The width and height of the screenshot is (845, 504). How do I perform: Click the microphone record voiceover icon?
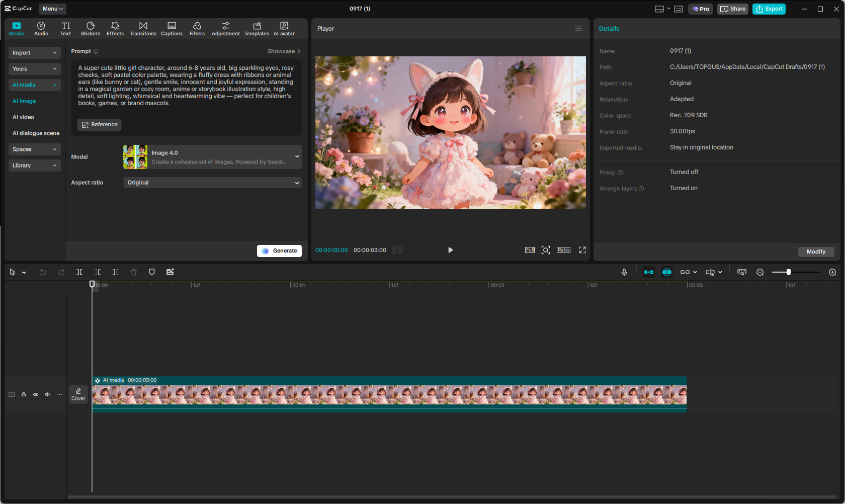[624, 272]
